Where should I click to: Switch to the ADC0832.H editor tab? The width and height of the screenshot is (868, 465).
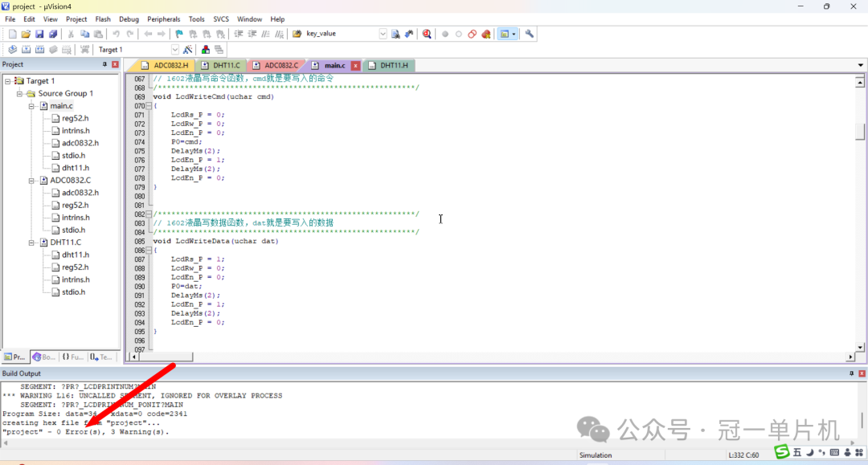(x=165, y=65)
